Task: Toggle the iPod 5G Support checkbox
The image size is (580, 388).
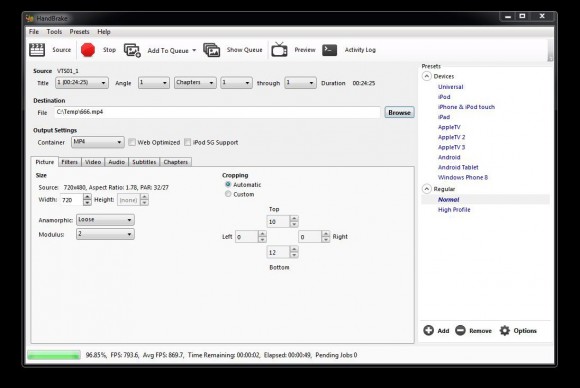Action: (188, 142)
